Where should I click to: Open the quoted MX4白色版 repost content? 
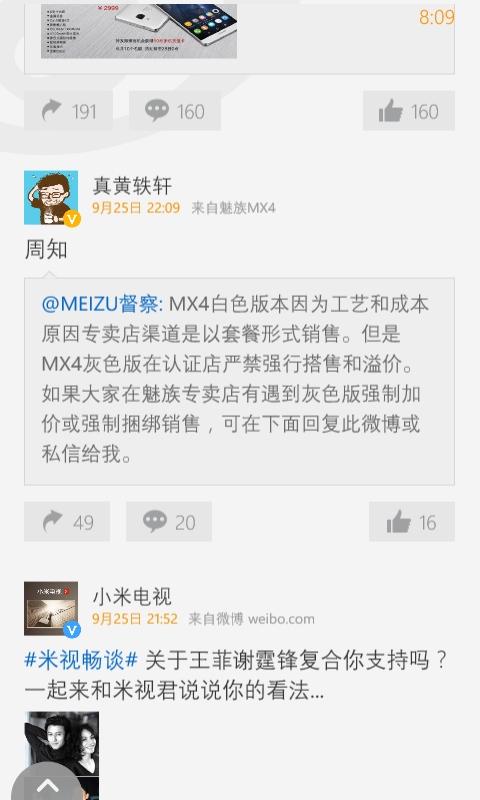239,381
